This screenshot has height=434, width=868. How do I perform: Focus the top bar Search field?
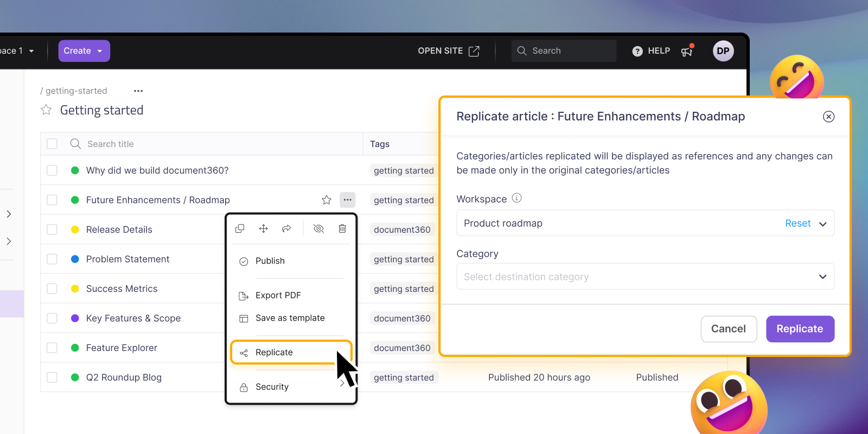click(x=564, y=51)
